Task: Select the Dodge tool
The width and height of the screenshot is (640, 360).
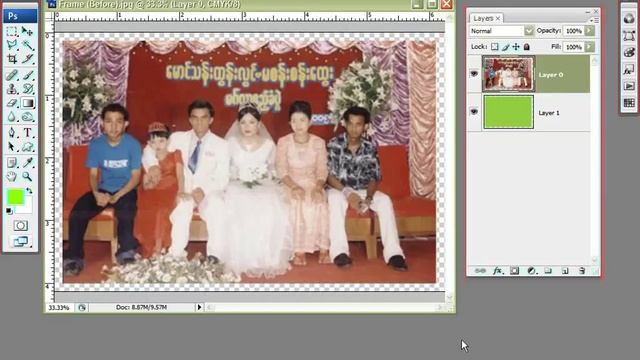Action: tap(27, 117)
